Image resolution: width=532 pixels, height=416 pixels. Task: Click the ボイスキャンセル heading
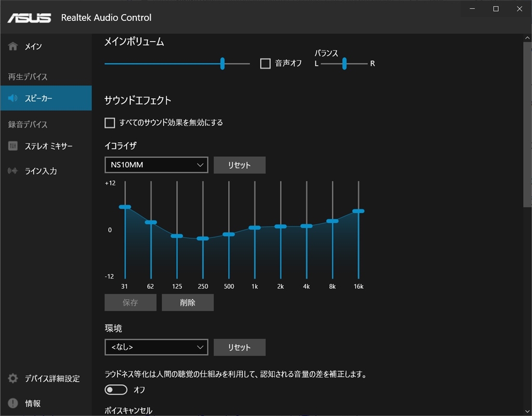tap(128, 410)
